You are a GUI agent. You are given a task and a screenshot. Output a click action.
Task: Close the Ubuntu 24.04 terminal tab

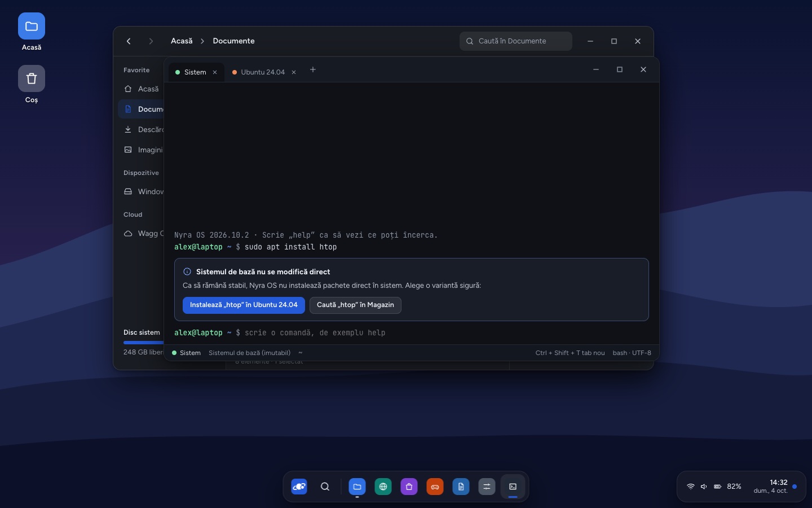pyautogui.click(x=294, y=72)
